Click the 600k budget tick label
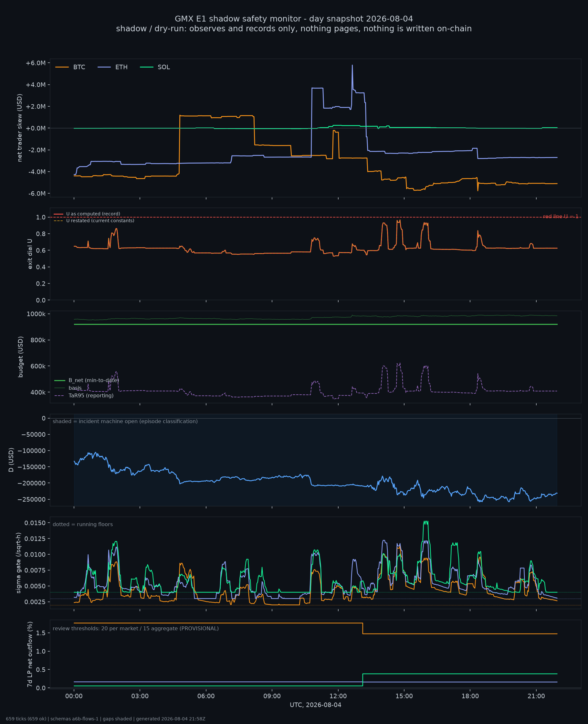Screen dimensions: 588x724 pos(38,366)
